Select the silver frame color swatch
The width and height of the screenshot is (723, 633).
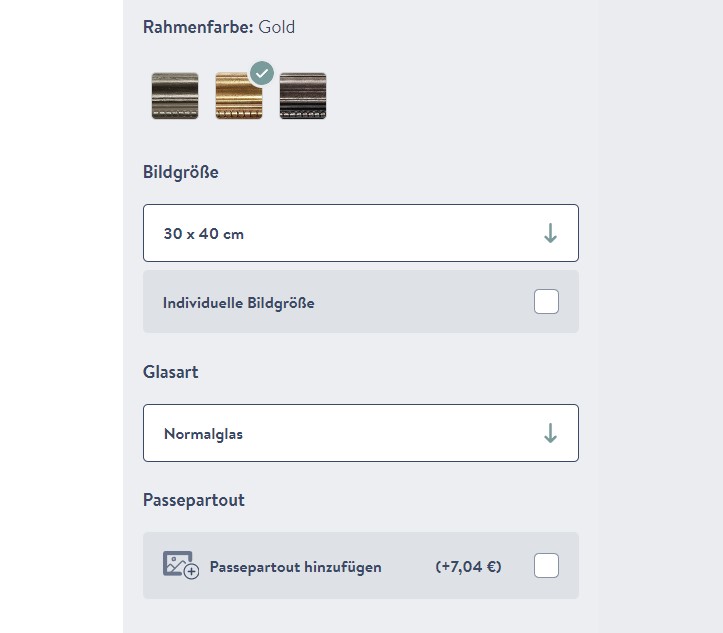(x=175, y=96)
